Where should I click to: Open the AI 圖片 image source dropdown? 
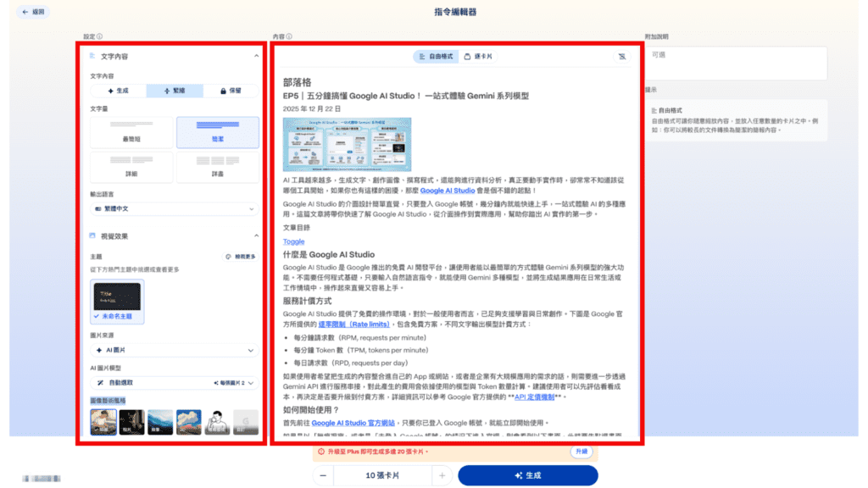pyautogui.click(x=174, y=350)
